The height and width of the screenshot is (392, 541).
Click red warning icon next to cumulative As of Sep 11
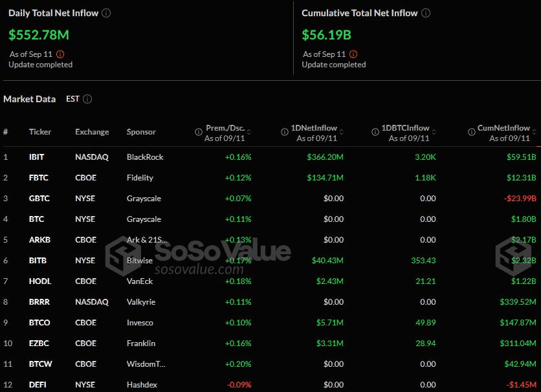point(353,54)
